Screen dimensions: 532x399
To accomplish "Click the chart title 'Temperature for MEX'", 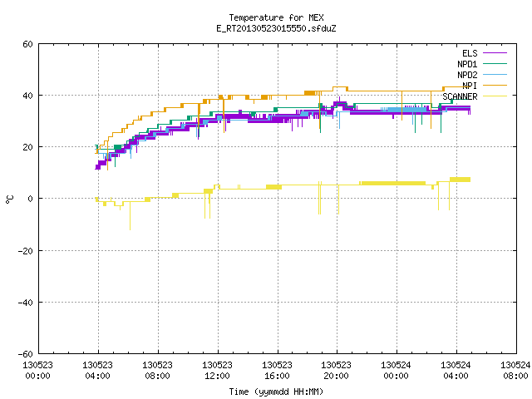I will tap(276, 17).
